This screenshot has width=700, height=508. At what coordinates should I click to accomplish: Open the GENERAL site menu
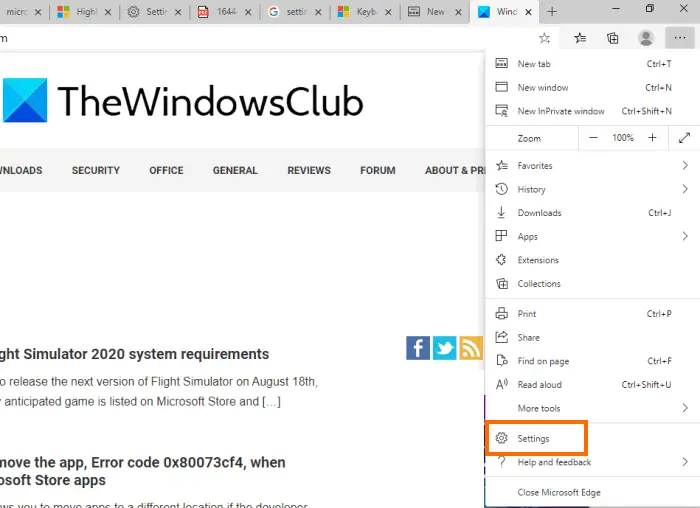pyautogui.click(x=235, y=171)
